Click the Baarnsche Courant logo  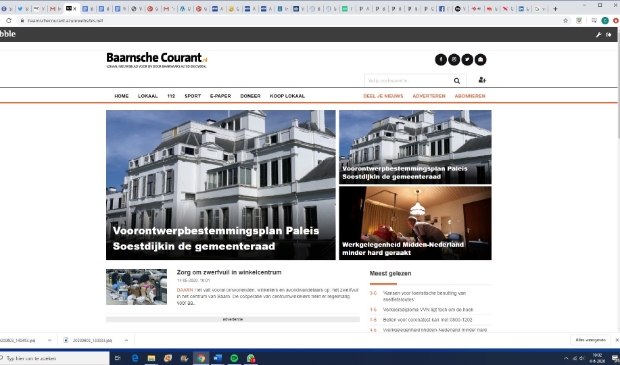point(157,60)
